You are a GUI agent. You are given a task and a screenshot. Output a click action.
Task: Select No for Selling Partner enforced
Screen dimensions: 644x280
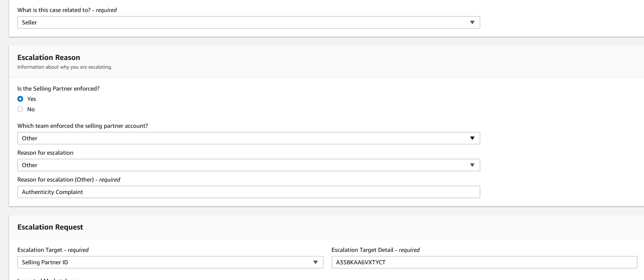coord(20,109)
